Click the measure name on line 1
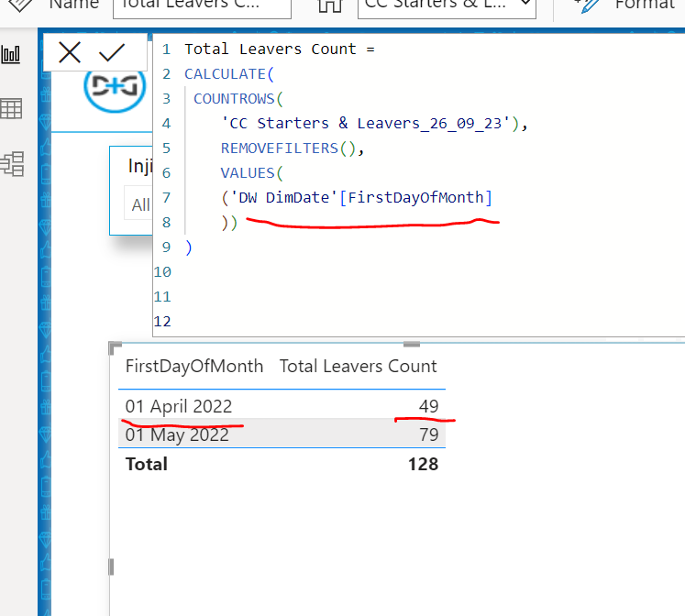Image resolution: width=685 pixels, height=616 pixels. [271, 49]
